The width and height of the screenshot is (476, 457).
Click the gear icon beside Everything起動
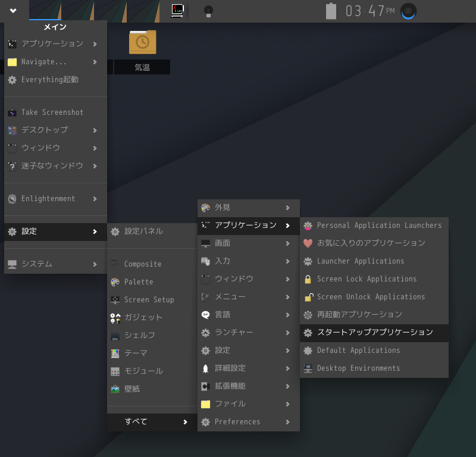[12, 80]
